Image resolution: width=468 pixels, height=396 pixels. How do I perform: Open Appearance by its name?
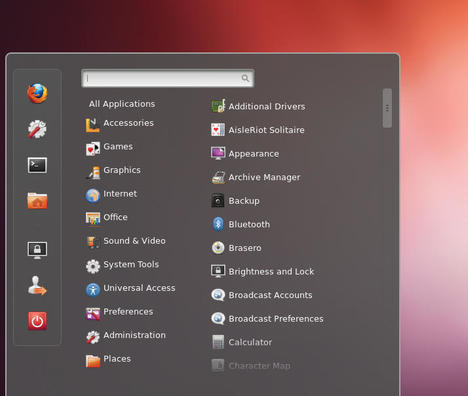pos(254,154)
